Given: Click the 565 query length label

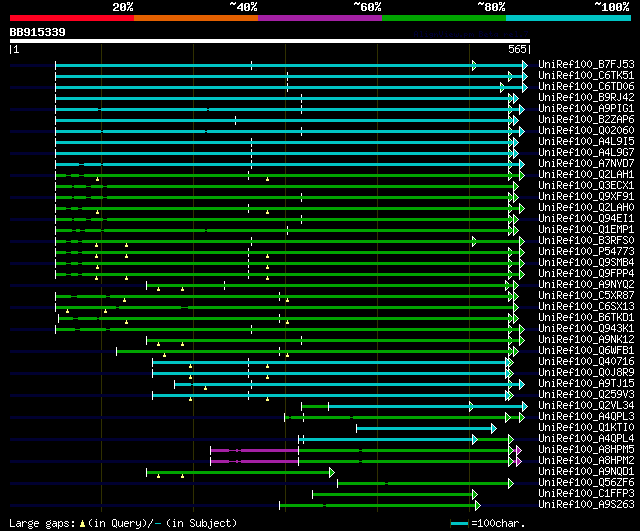Looking at the screenshot, I should 517,49.
